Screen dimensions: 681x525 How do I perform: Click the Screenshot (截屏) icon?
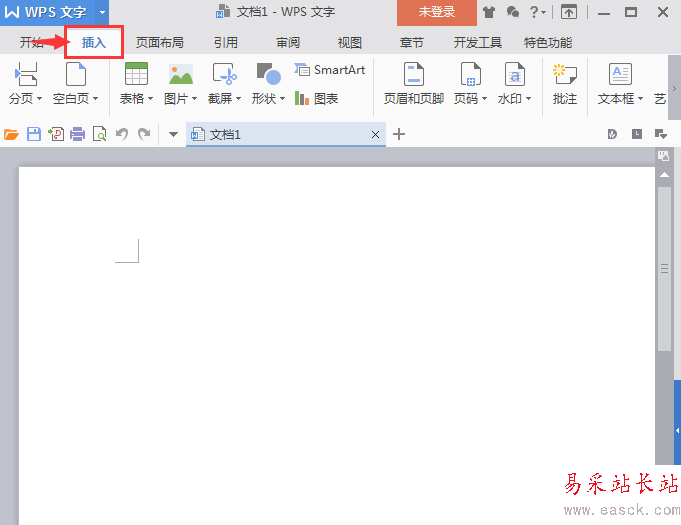point(225,73)
